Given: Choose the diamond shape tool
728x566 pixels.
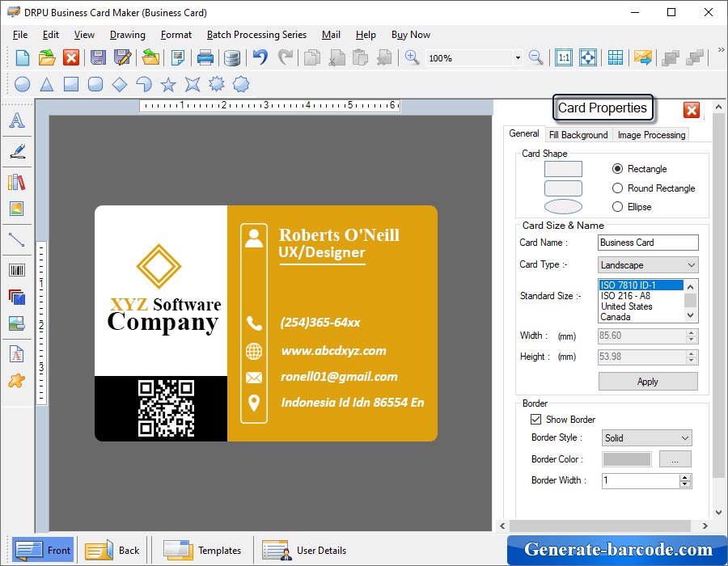Looking at the screenshot, I should [x=120, y=84].
